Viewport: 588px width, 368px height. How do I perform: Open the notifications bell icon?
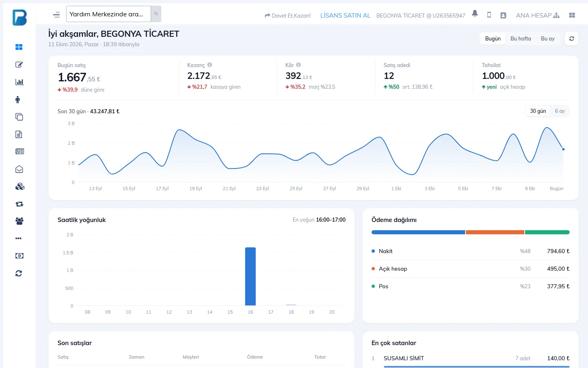tap(475, 13)
